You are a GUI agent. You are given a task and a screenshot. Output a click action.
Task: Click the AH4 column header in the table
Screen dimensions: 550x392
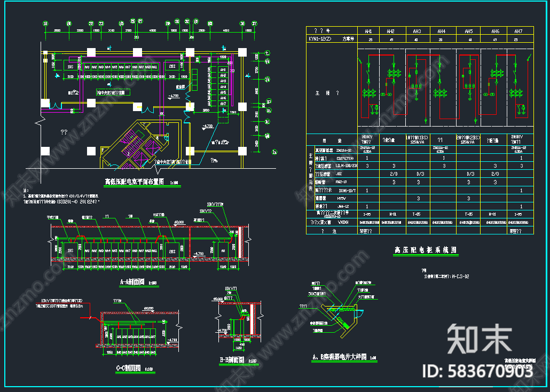click(x=442, y=31)
